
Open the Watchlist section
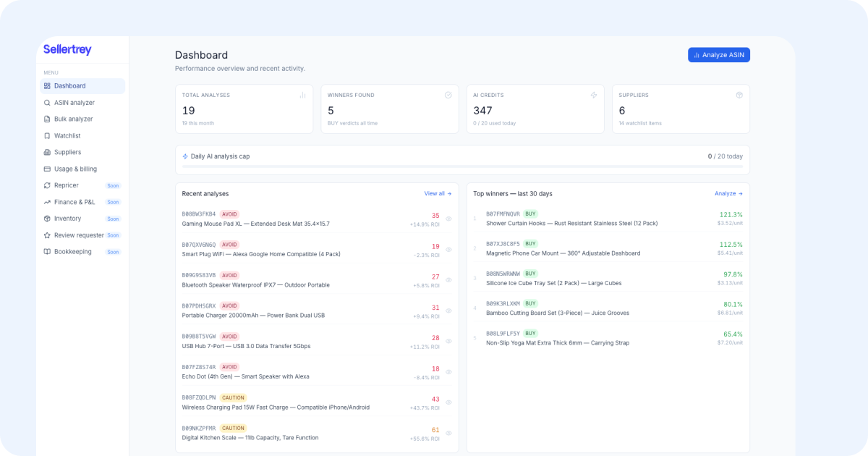[x=82, y=136]
